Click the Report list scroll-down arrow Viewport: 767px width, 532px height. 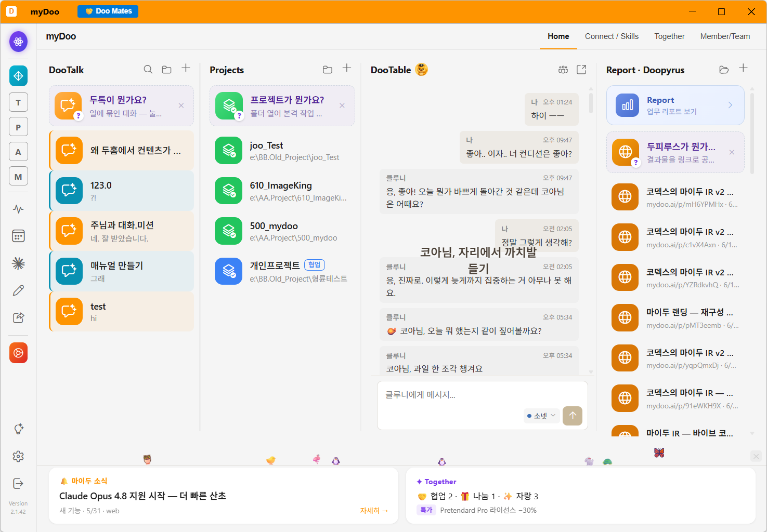[x=752, y=433]
